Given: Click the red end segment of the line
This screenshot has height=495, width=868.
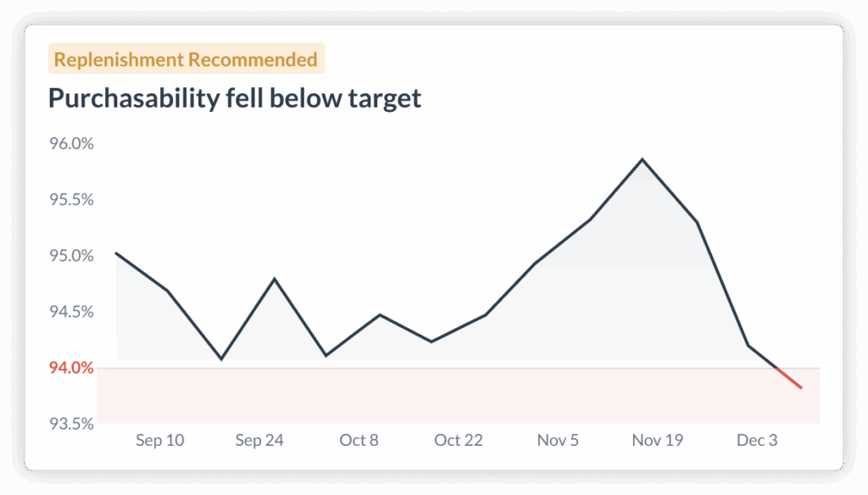Looking at the screenshot, I should pos(789,379).
